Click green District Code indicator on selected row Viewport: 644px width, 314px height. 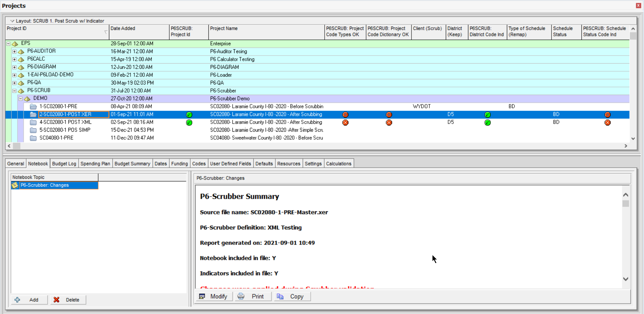[488, 115]
